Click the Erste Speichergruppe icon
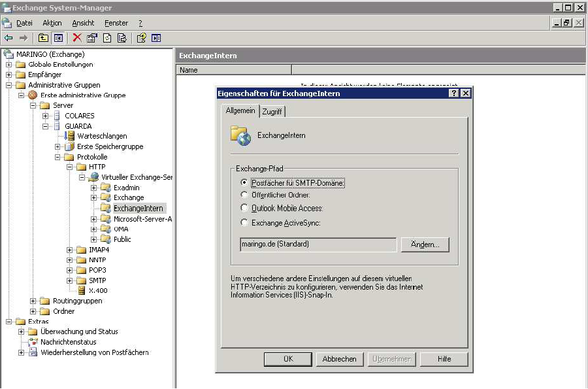 [69, 146]
